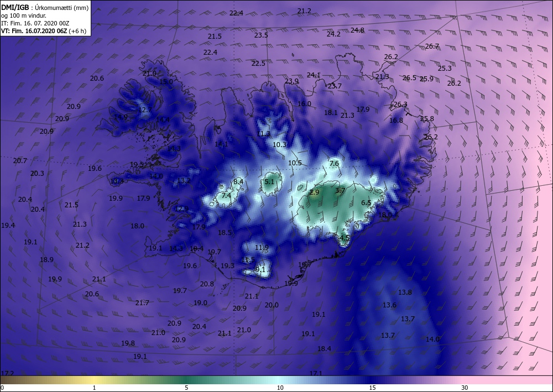Click the 20.0 value on the map
The height and width of the screenshot is (392, 553).
(x=272, y=305)
